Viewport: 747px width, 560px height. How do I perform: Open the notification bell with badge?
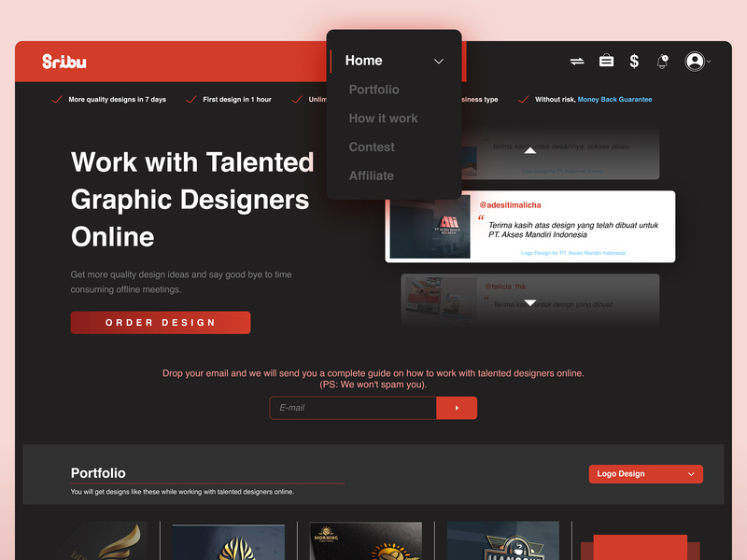[x=662, y=62]
